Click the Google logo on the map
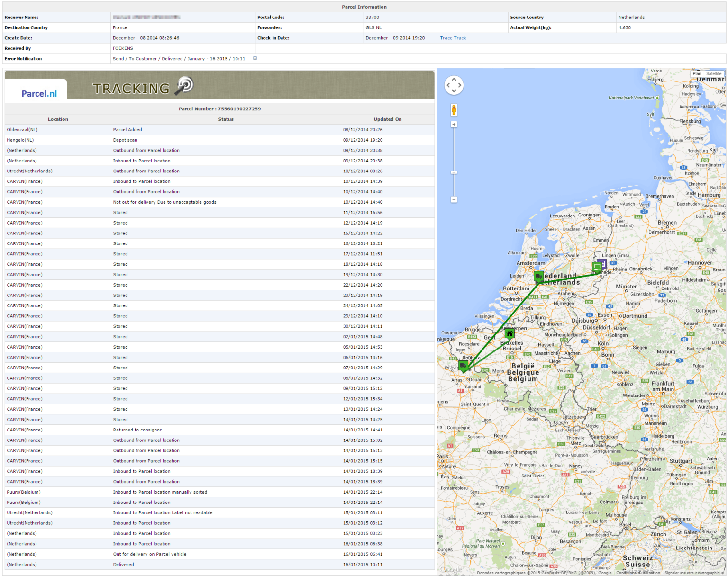 [451, 569]
